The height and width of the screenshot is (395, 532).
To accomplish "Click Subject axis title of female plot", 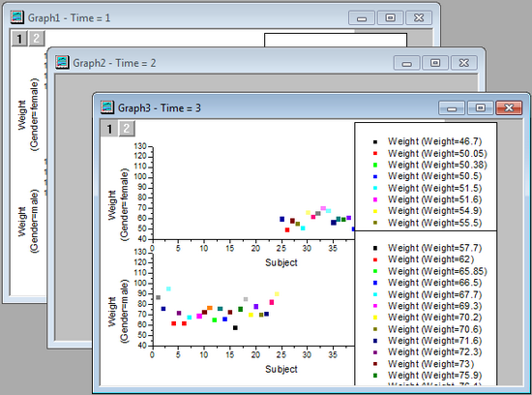I will pos(281,262).
